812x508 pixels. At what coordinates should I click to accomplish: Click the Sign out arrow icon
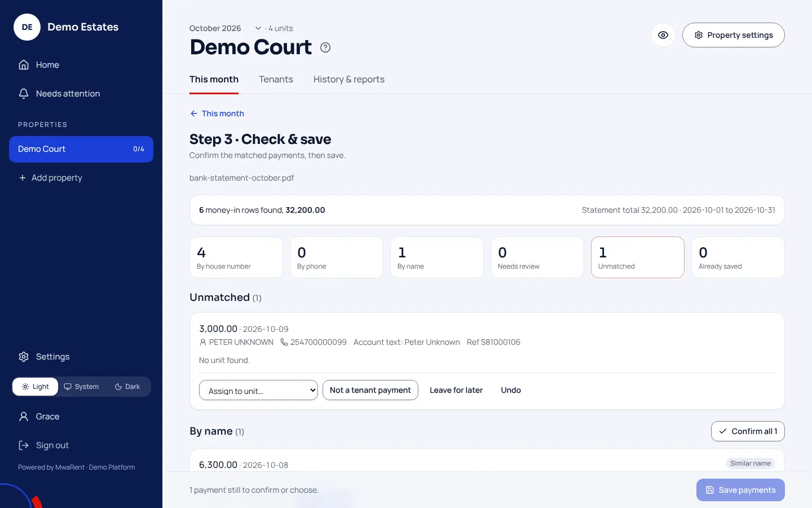(x=24, y=445)
